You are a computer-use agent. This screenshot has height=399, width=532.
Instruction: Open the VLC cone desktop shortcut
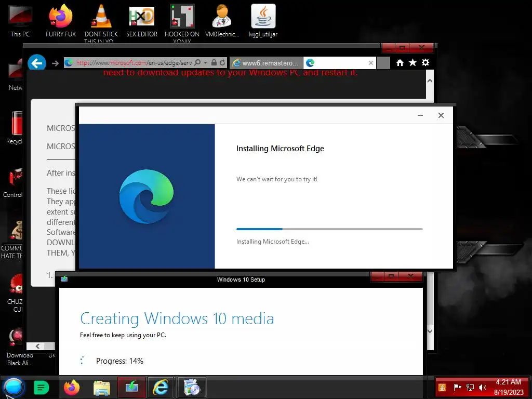tap(101, 23)
